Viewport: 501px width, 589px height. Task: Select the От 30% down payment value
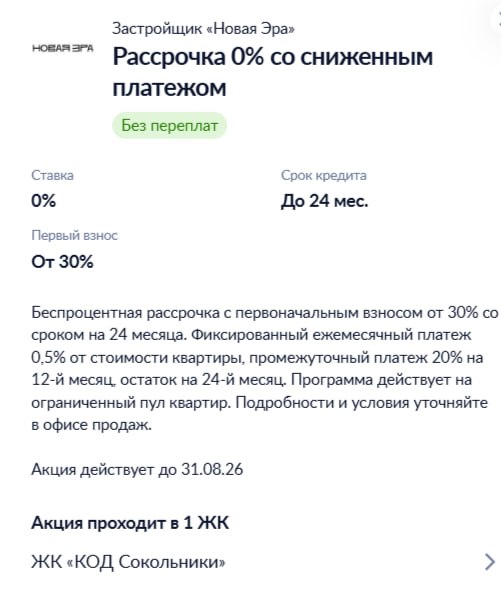coord(62,261)
